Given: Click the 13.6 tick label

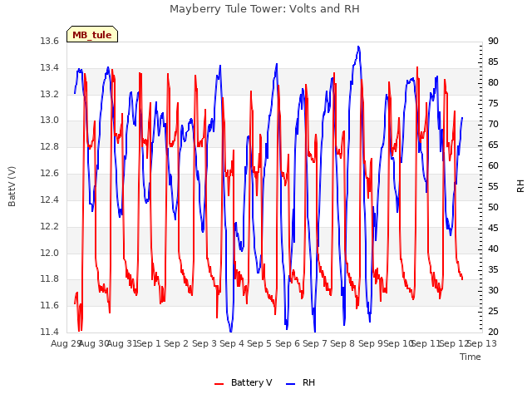Looking at the screenshot, I should click(49, 41).
